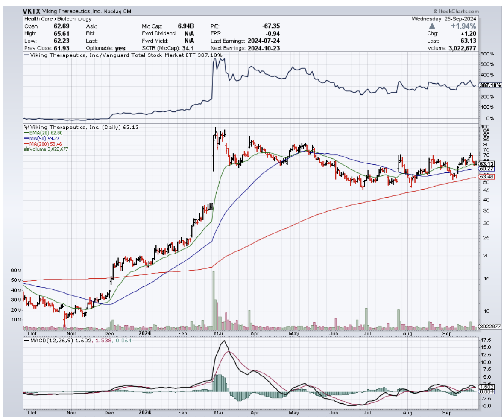Click the EMA(20) green legend line

coord(26,133)
